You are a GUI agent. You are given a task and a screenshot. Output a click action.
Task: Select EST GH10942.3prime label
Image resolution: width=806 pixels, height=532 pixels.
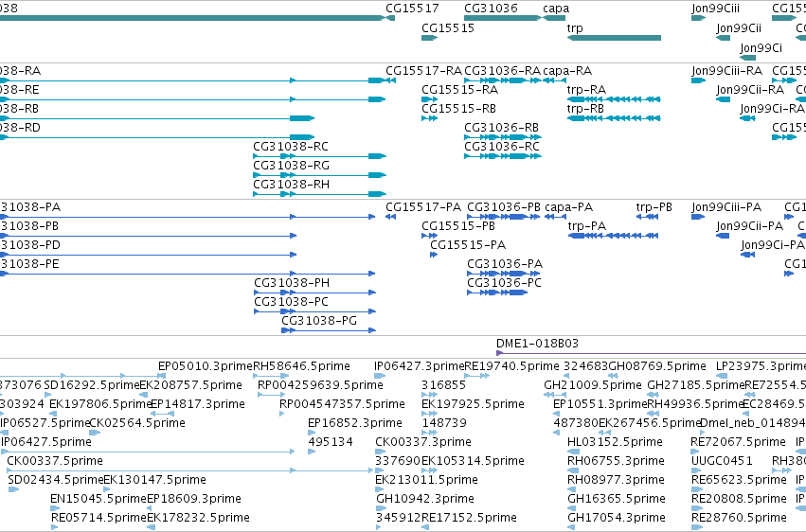[425, 499]
